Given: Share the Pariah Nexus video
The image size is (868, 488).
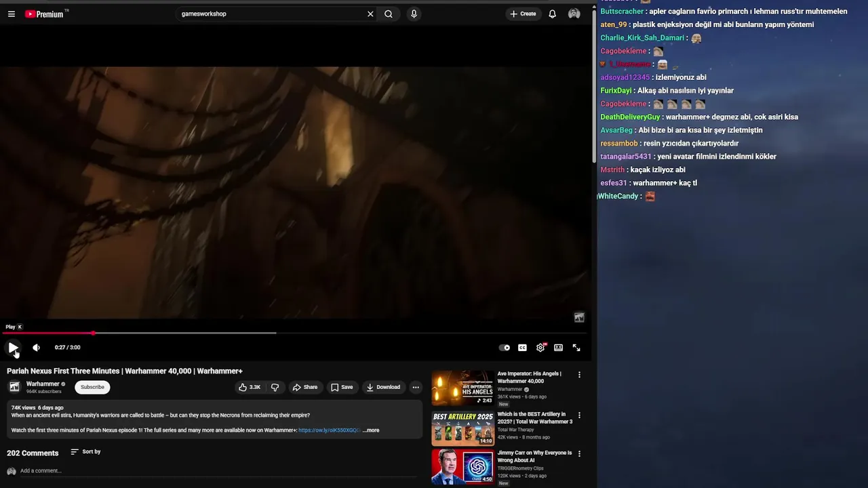Looking at the screenshot, I should 304,387.
